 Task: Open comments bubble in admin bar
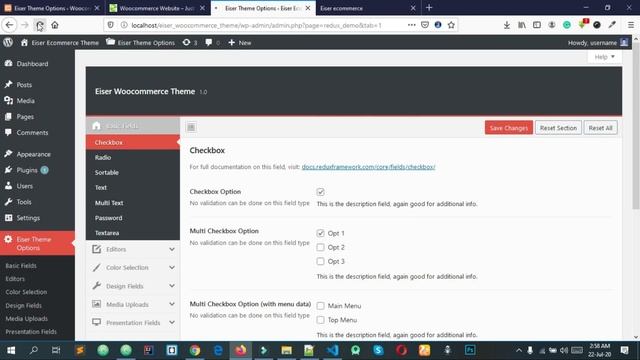(x=212, y=42)
